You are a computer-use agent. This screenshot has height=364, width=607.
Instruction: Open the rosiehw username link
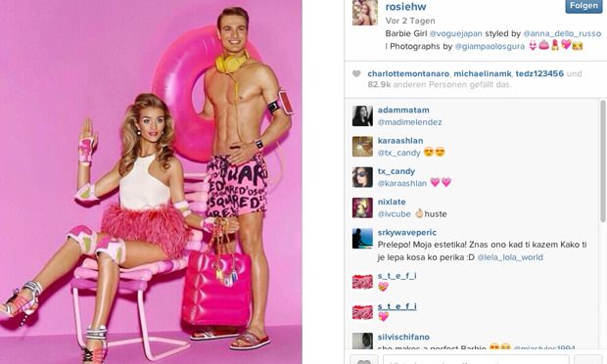click(x=405, y=7)
